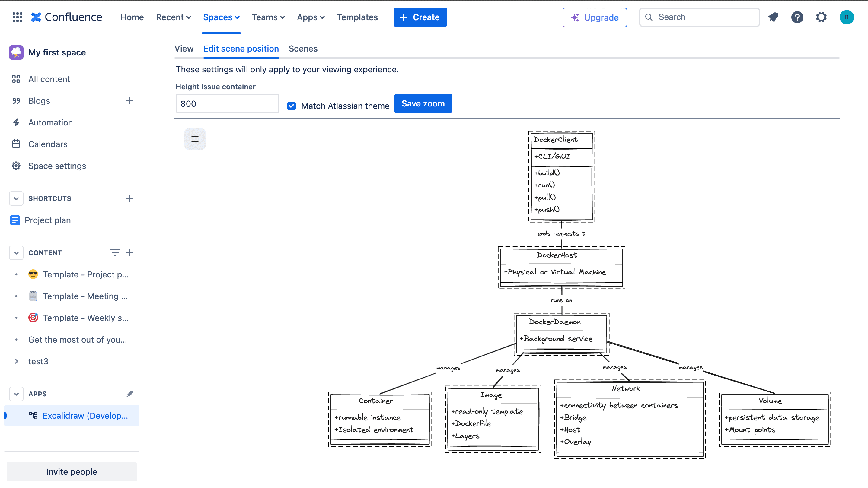This screenshot has width=868, height=488.
Task: Open the user profile avatar
Action: click(x=847, y=17)
